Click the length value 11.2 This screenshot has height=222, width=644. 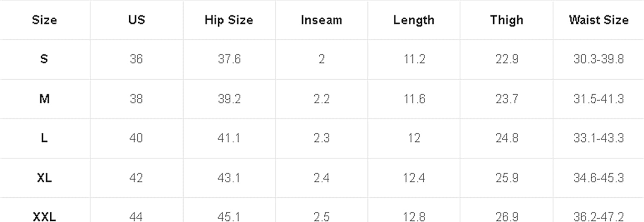pos(414,59)
